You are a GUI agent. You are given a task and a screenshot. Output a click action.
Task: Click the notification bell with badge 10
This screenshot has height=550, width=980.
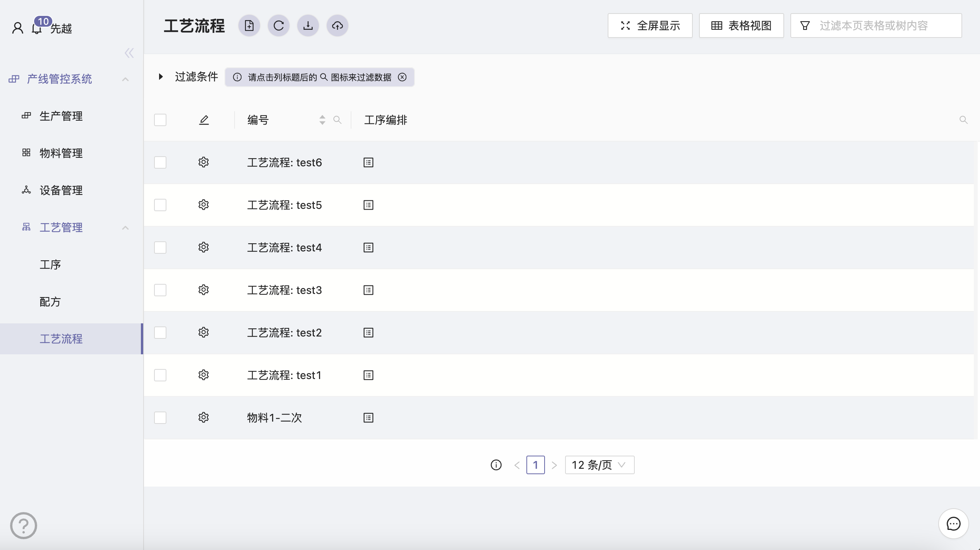click(x=37, y=28)
